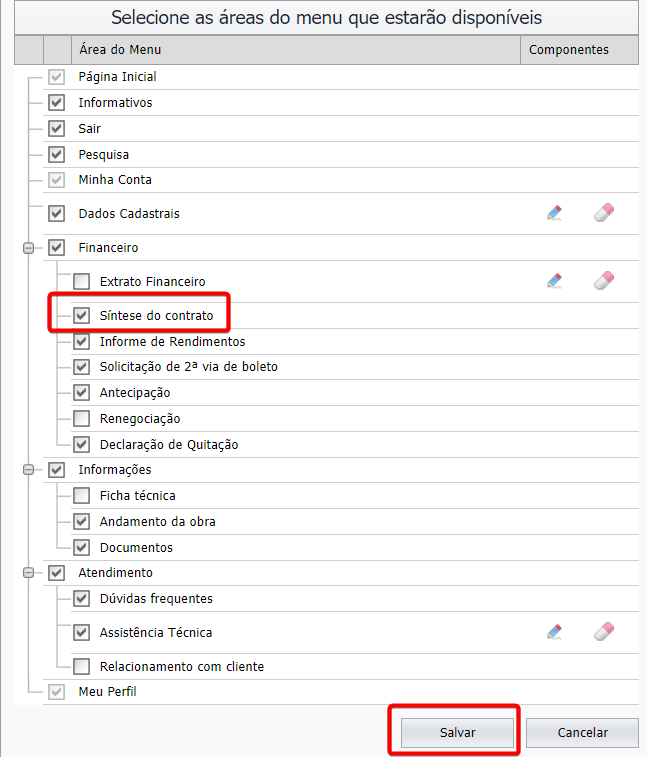Uncheck the Síntese do contrato checkbox
This screenshot has height=757, width=647.
coord(81,315)
